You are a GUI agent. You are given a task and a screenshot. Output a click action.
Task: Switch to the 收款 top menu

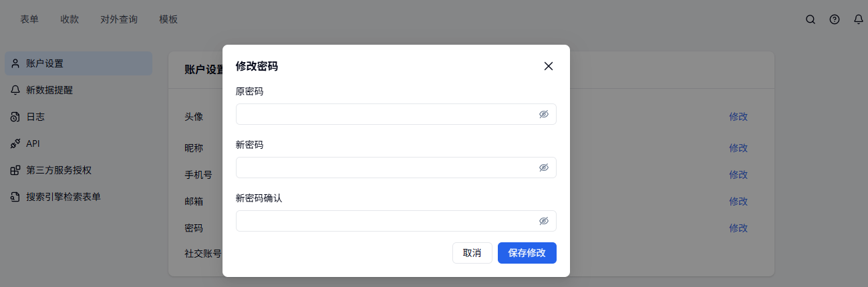(69, 19)
